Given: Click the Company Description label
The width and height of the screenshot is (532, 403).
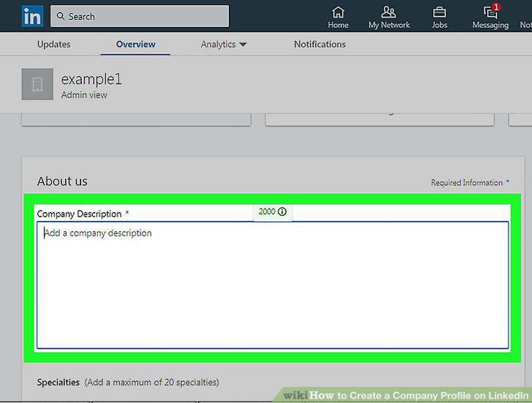Looking at the screenshot, I should (79, 214).
